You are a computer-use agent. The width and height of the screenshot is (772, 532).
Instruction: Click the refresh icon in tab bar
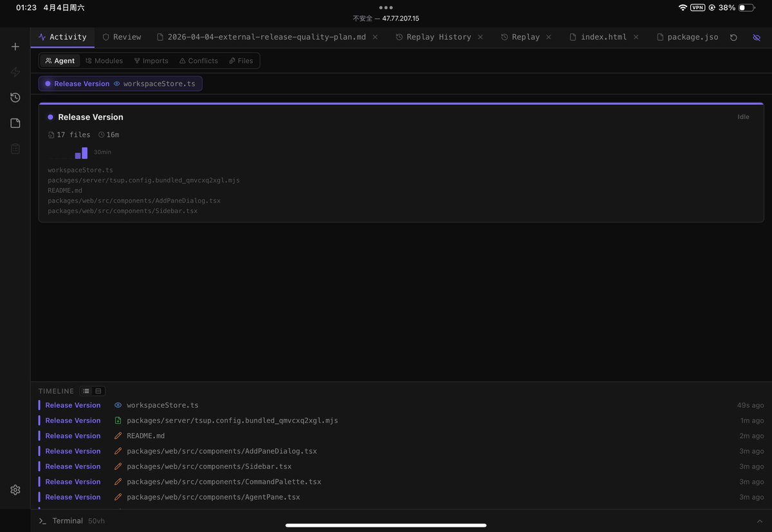tap(733, 37)
